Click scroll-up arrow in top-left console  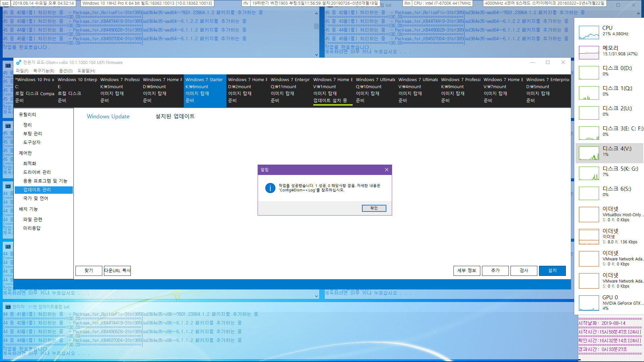pos(316,14)
